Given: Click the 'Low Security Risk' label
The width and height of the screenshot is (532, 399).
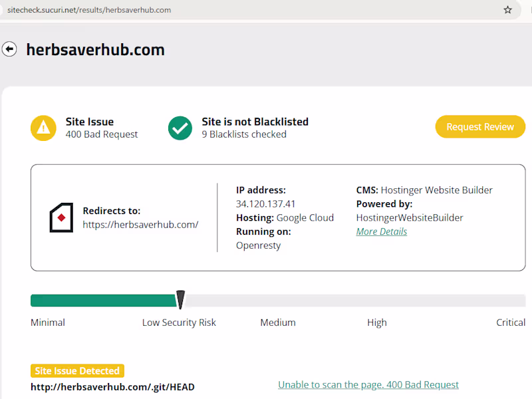Looking at the screenshot, I should coord(179,323).
